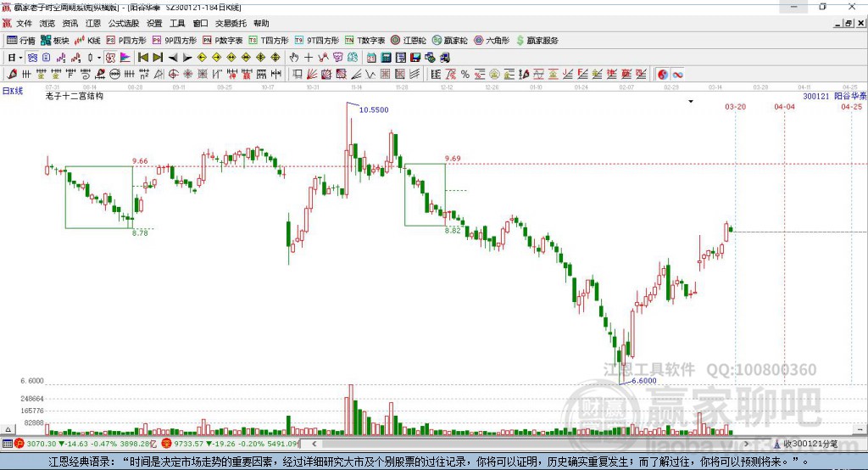Image resolution: width=868 pixels, height=470 pixels.
Task: Open the 窗口 menu
Action: click(x=200, y=23)
